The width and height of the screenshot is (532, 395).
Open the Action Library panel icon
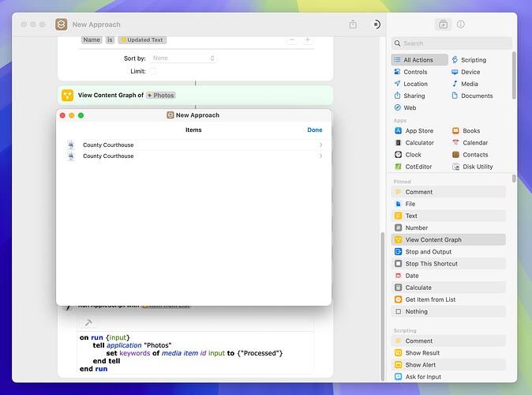(x=443, y=24)
